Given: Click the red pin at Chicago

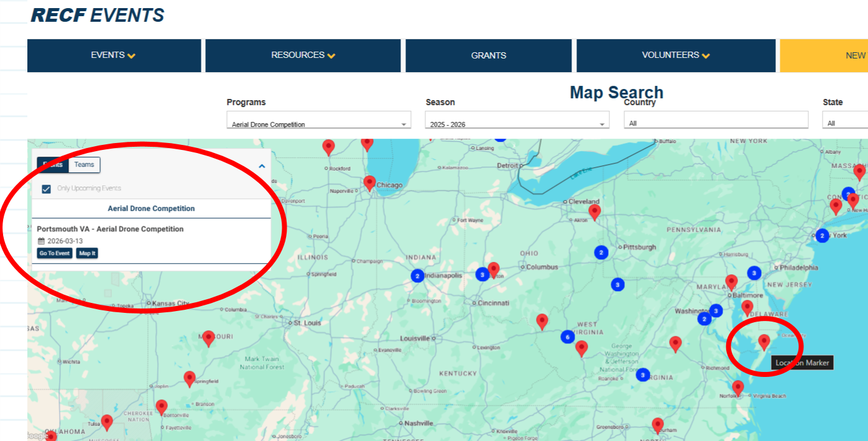Looking at the screenshot, I should [x=369, y=182].
